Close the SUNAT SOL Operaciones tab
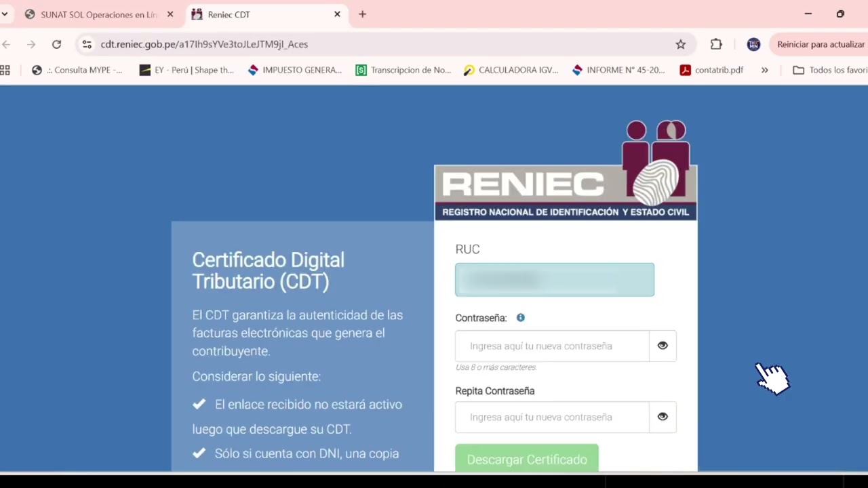The height and width of the screenshot is (488, 868). [x=170, y=14]
